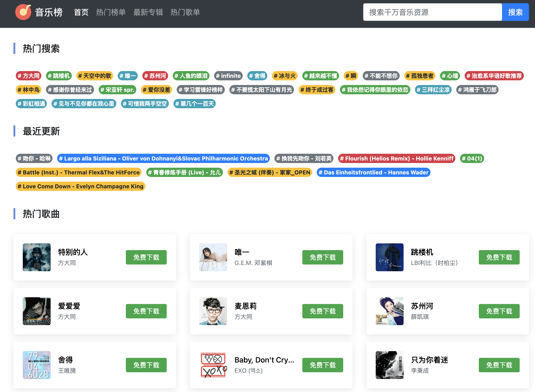
Task: Select the # 舍得 hot search tag
Action: pos(257,76)
